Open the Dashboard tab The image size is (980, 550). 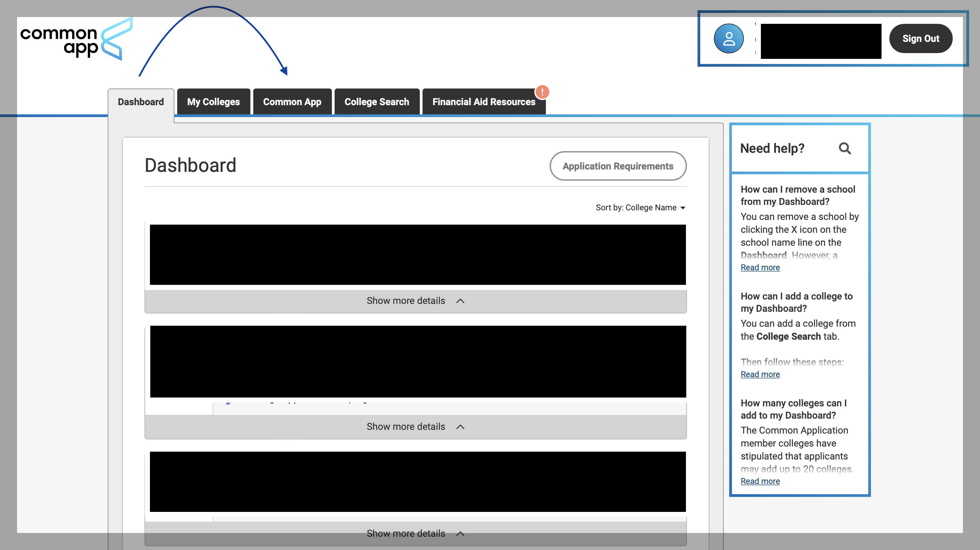pos(141,101)
